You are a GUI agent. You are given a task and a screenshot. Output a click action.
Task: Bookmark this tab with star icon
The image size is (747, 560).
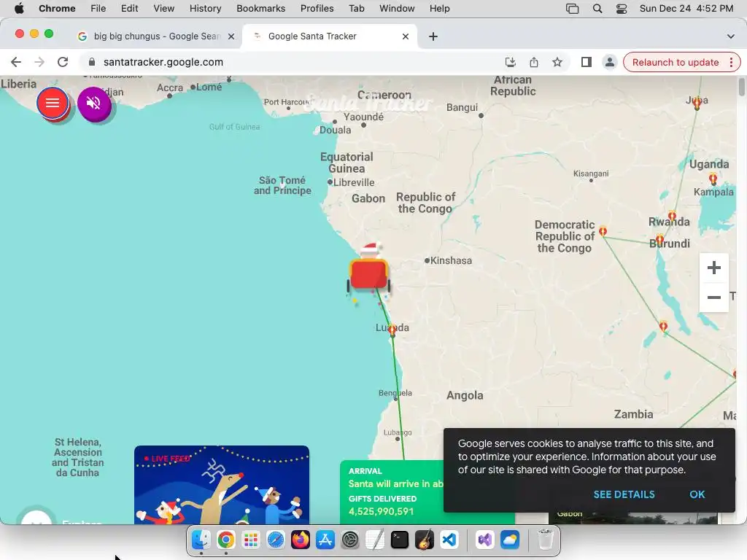tap(557, 62)
